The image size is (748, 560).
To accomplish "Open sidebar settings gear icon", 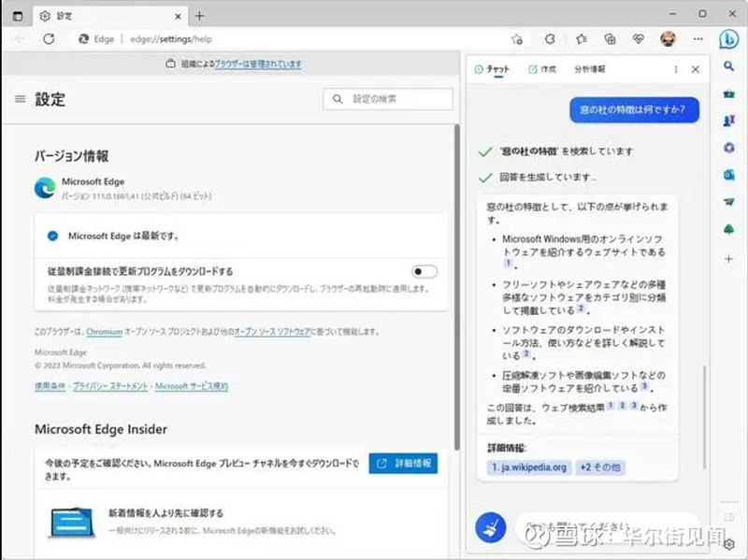I will (x=729, y=544).
